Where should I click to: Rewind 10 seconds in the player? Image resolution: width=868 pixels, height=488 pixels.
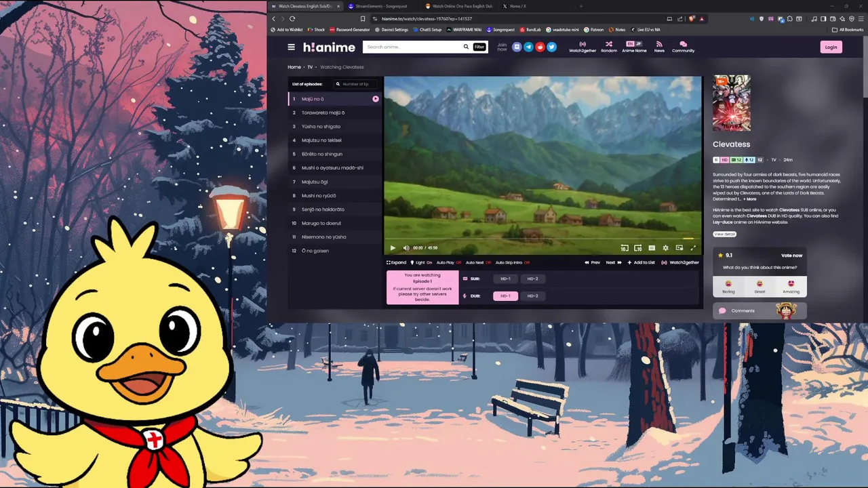point(625,248)
